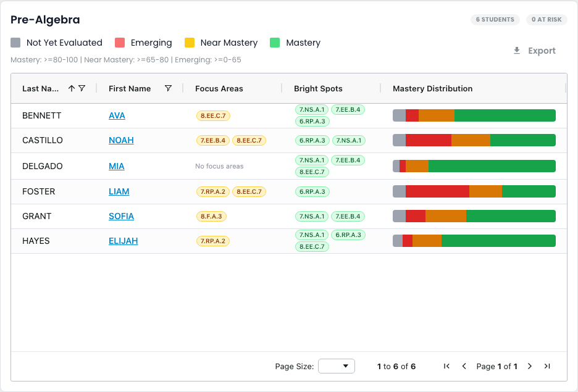Screen dimensions: 578x392
Task: Go to the first page icon
Action: pyautogui.click(x=446, y=366)
